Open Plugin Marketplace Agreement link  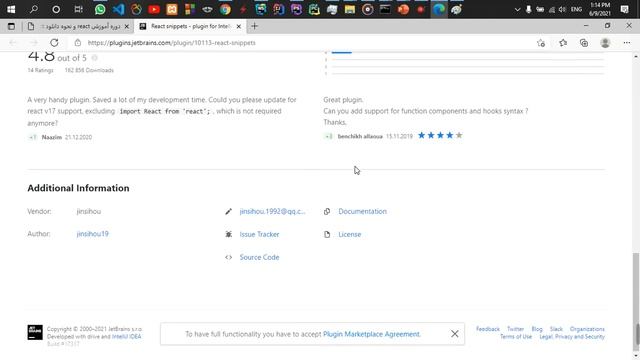[371, 334]
